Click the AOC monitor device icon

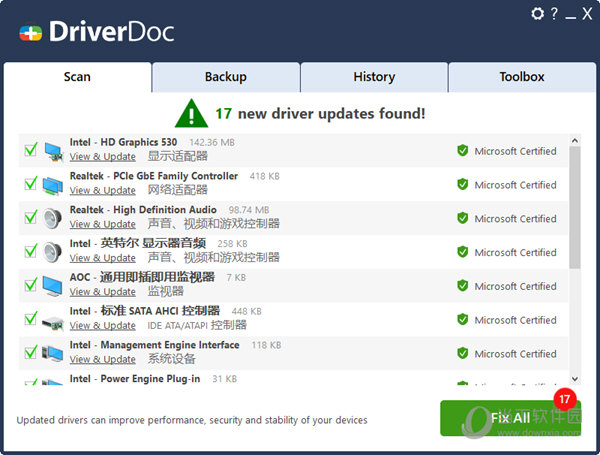coord(52,286)
